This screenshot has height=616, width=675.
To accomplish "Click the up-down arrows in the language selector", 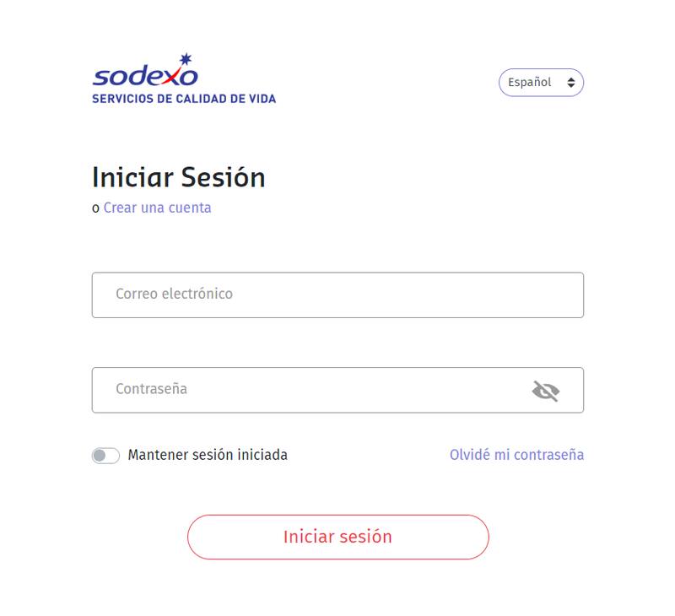I will coord(571,83).
